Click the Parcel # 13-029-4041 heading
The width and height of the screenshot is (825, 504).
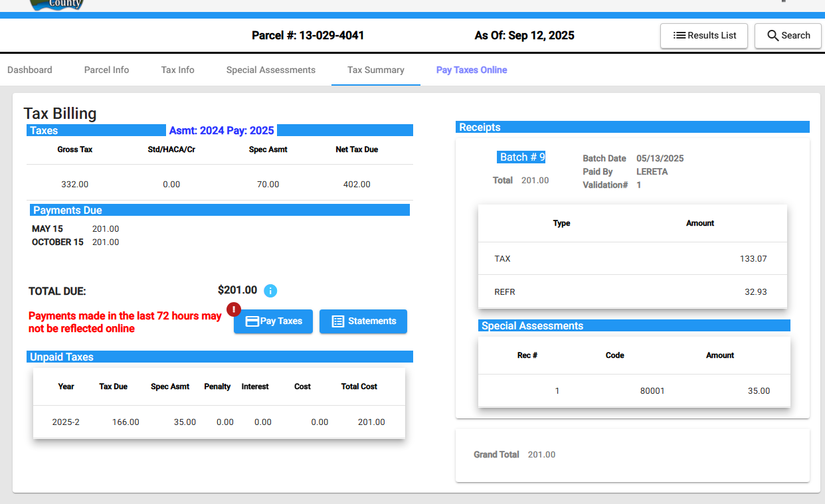(x=308, y=36)
